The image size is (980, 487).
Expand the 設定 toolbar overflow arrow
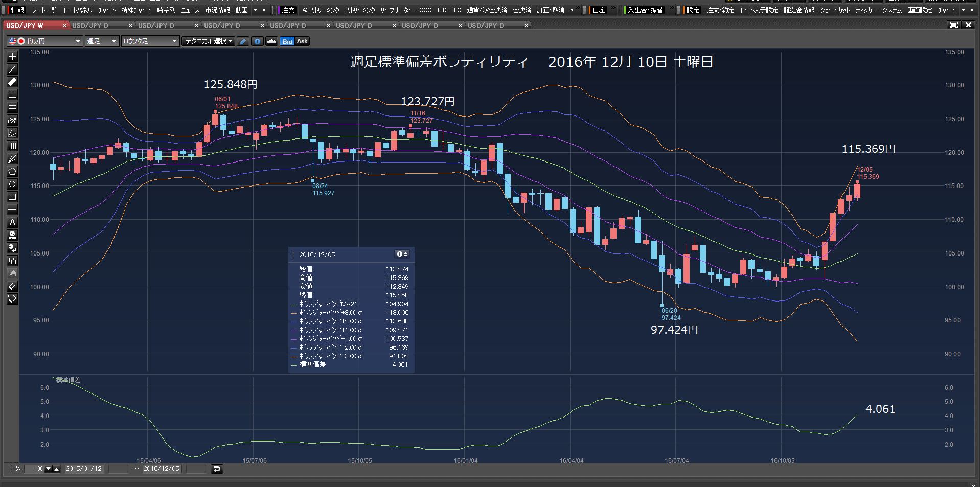[964, 10]
